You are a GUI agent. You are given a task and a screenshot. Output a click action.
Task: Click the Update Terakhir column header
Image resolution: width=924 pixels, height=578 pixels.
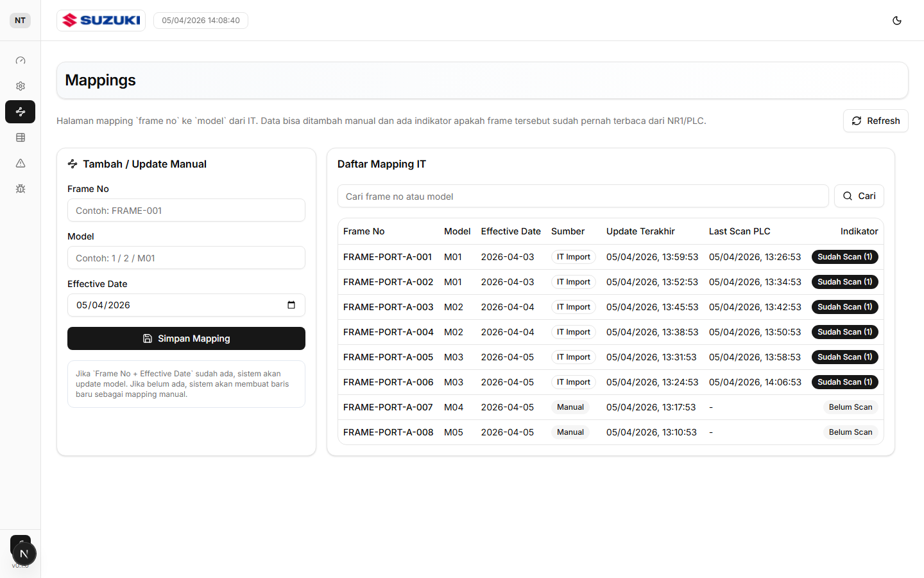coord(640,231)
